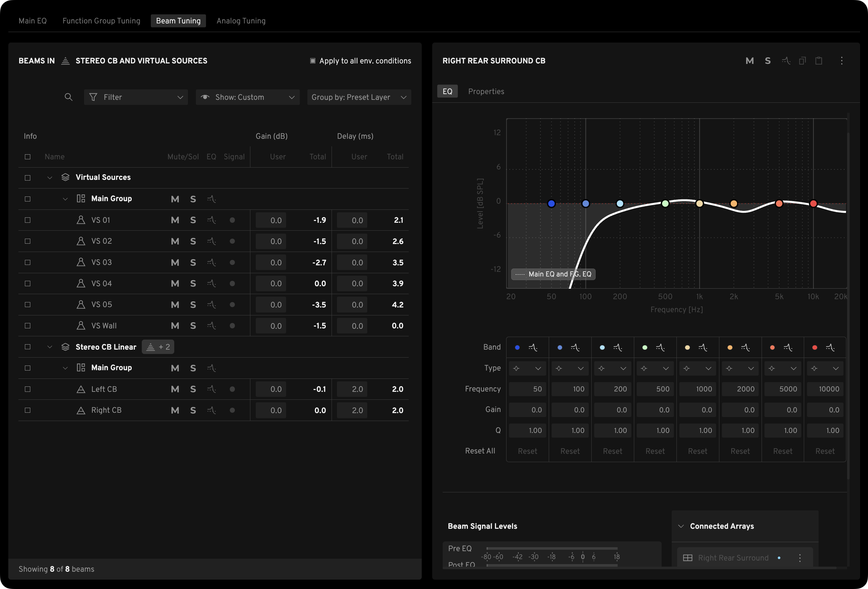Reset the 1000 Hz band

pos(697,451)
